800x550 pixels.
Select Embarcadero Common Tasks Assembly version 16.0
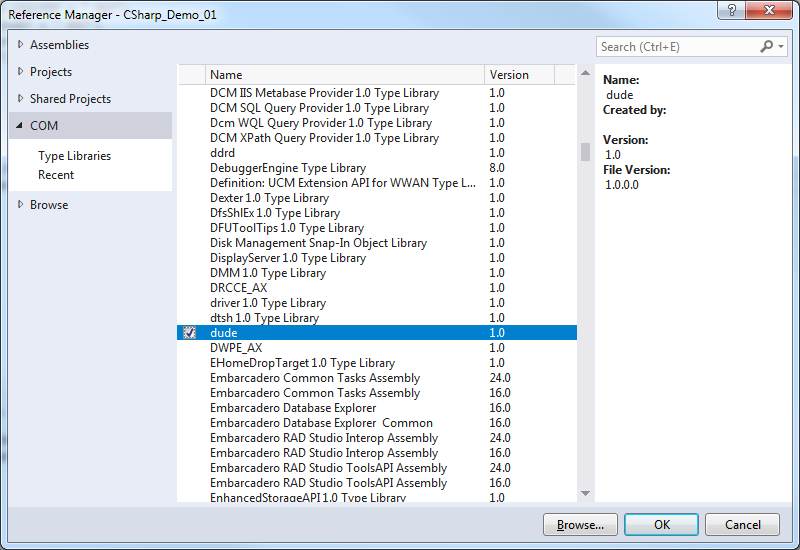(x=377, y=393)
